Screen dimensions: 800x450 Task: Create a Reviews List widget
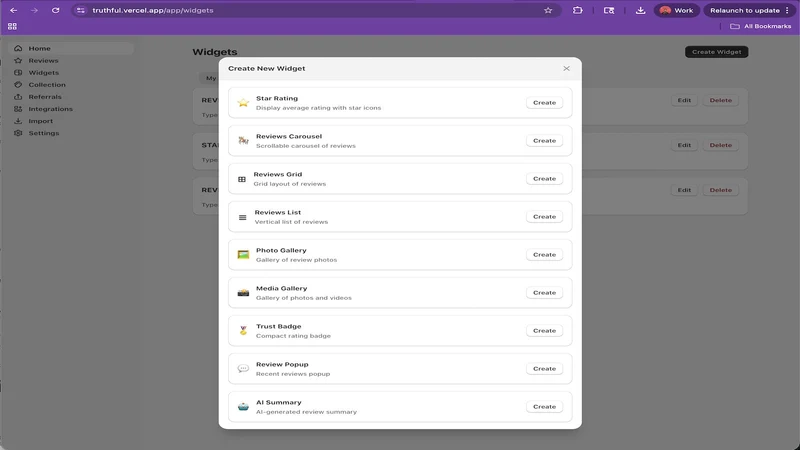(544, 216)
